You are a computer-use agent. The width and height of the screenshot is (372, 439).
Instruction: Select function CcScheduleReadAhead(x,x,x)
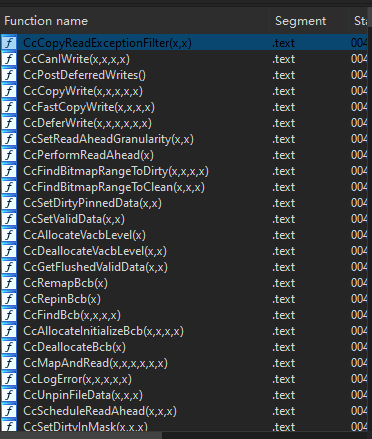coord(100,411)
